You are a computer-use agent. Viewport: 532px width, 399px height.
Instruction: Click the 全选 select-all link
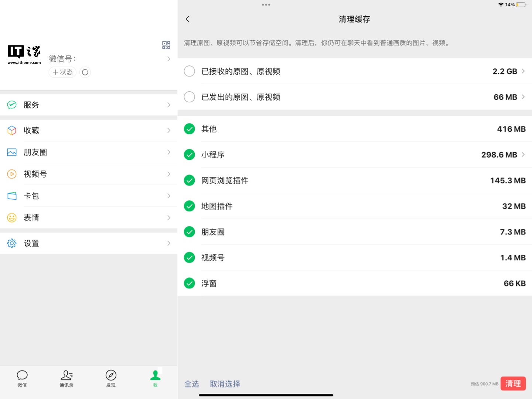pyautogui.click(x=192, y=384)
